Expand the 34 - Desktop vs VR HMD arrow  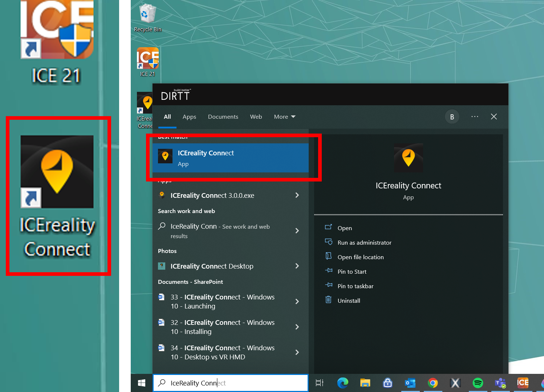tap(297, 352)
